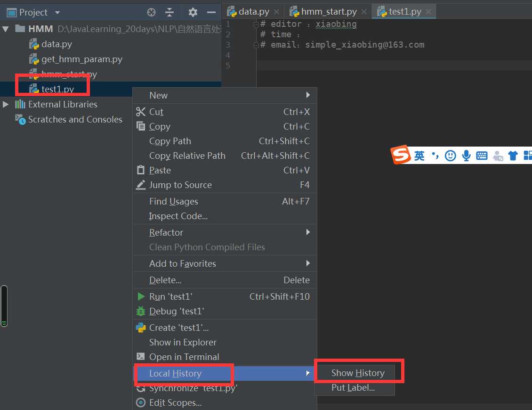The height and width of the screenshot is (410, 532).
Task: Open Project panel settings gear
Action: pyautogui.click(x=193, y=13)
